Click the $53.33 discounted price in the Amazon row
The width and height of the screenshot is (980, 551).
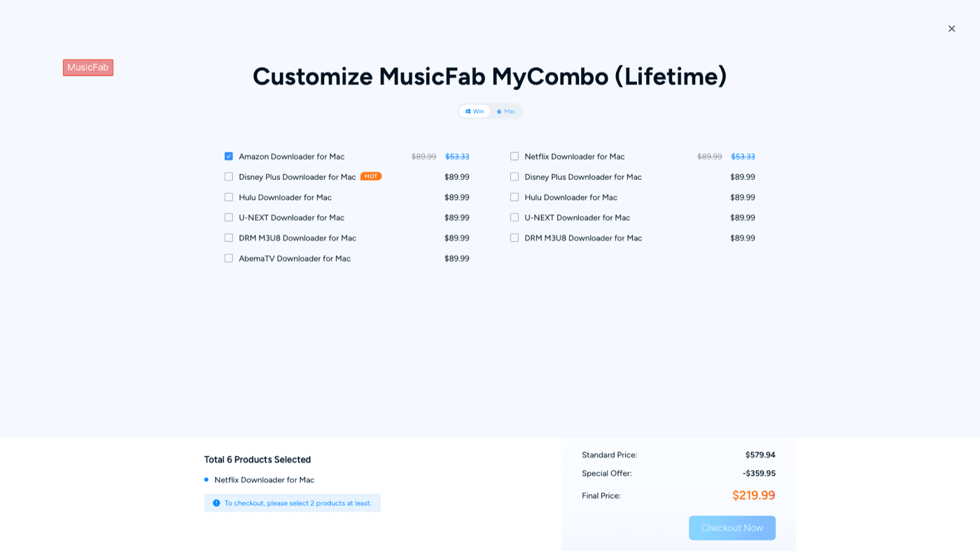click(x=457, y=156)
